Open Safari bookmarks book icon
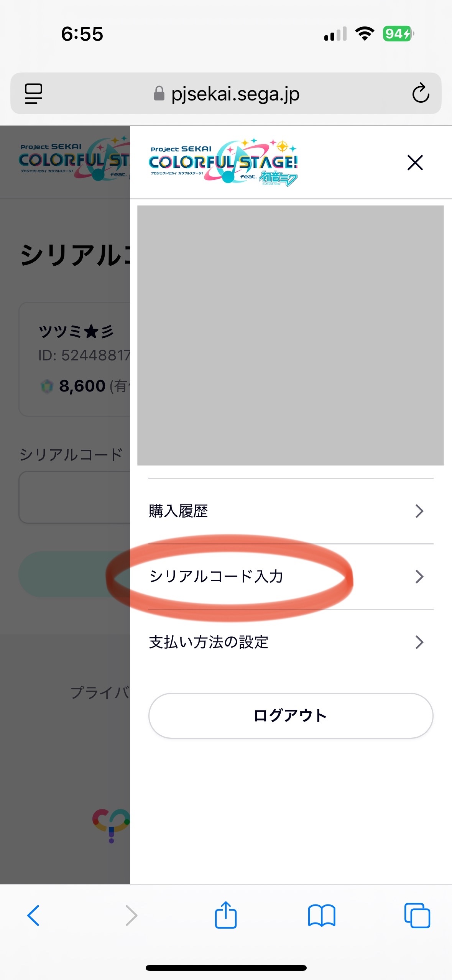 pyautogui.click(x=321, y=916)
